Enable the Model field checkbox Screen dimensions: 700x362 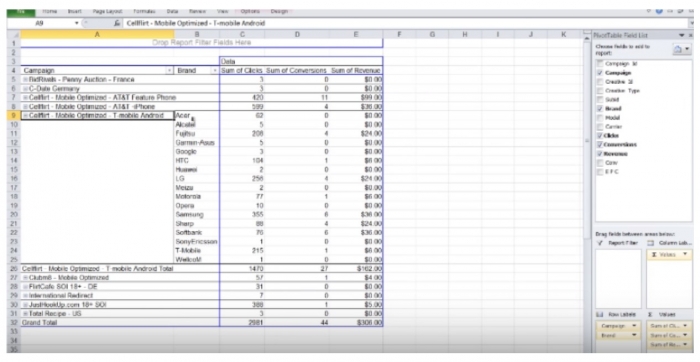click(x=600, y=118)
